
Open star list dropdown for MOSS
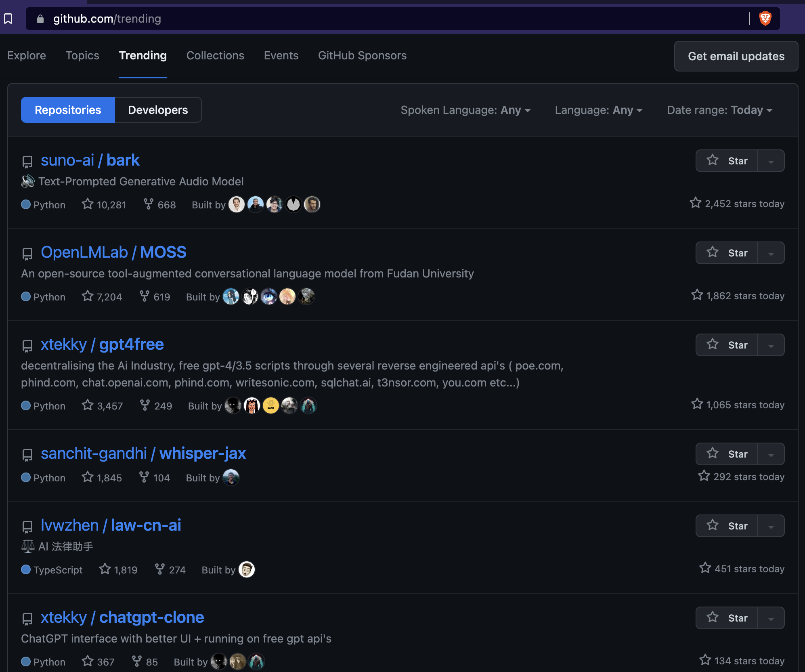[771, 253]
